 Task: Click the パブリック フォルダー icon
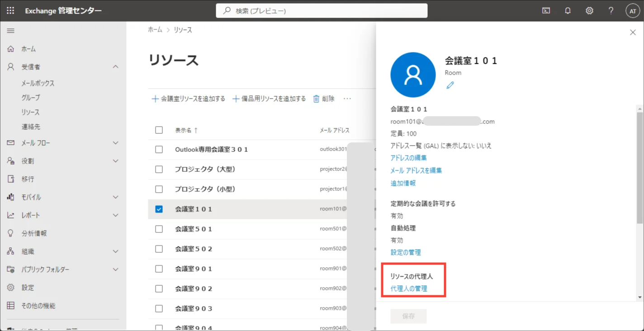11,270
